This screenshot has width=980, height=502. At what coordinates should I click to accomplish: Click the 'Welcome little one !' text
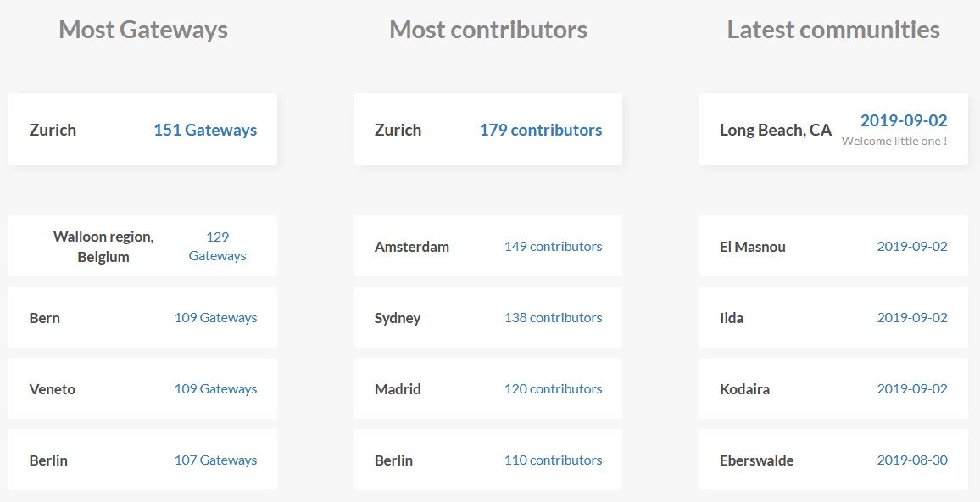(x=894, y=142)
